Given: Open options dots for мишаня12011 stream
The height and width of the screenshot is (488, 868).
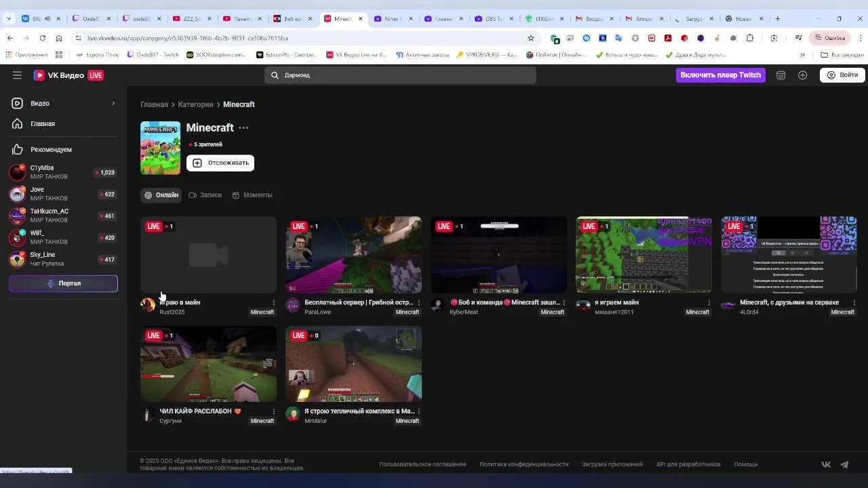Looking at the screenshot, I should (709, 302).
